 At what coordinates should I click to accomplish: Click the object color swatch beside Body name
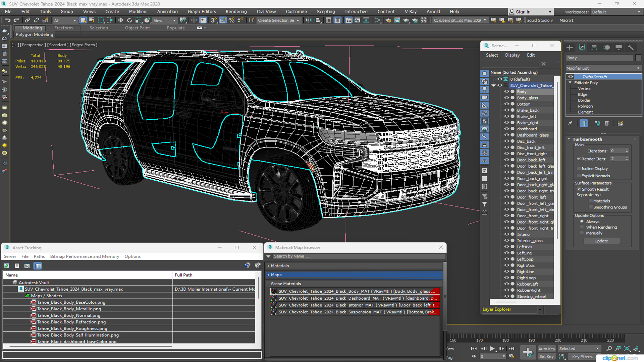[x=638, y=58]
